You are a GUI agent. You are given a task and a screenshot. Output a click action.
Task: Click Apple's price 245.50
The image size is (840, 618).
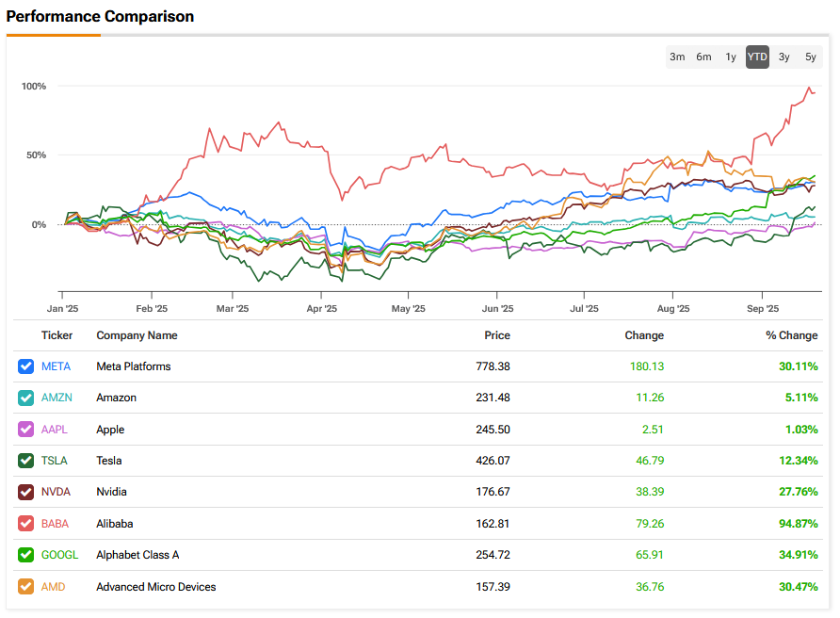pyautogui.click(x=493, y=430)
